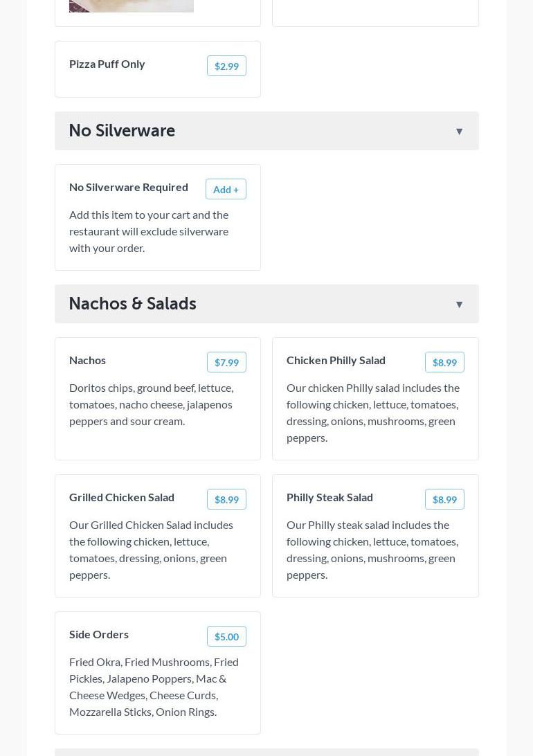Open the Philly Steak Salad item title
The width and height of the screenshot is (533, 756).
click(x=329, y=497)
